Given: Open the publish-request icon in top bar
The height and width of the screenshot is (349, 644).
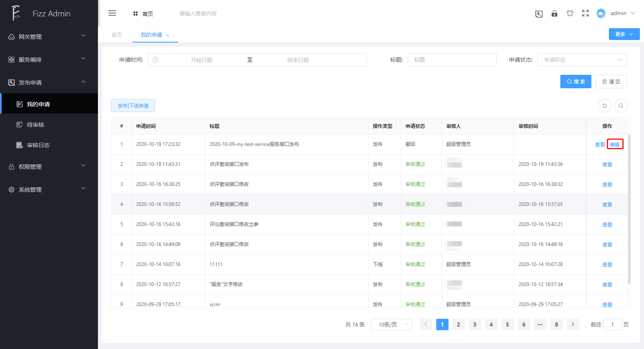Looking at the screenshot, I should pyautogui.click(x=539, y=13).
